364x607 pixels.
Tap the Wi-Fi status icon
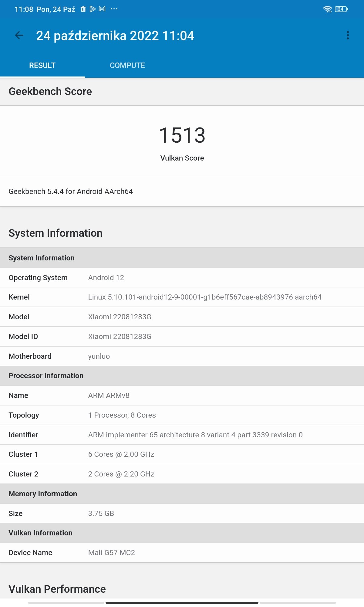point(328,9)
